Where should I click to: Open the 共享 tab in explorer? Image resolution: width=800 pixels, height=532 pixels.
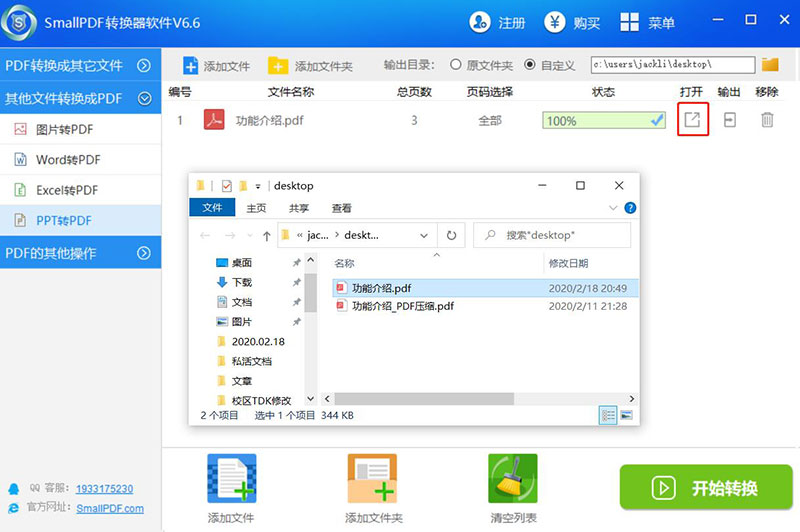click(299, 208)
